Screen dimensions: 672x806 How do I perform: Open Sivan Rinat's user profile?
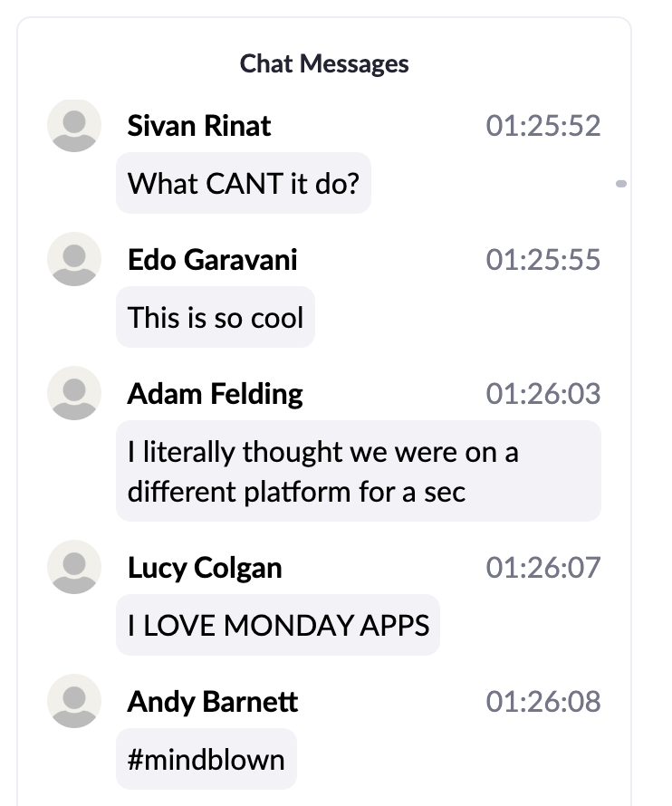(x=197, y=126)
